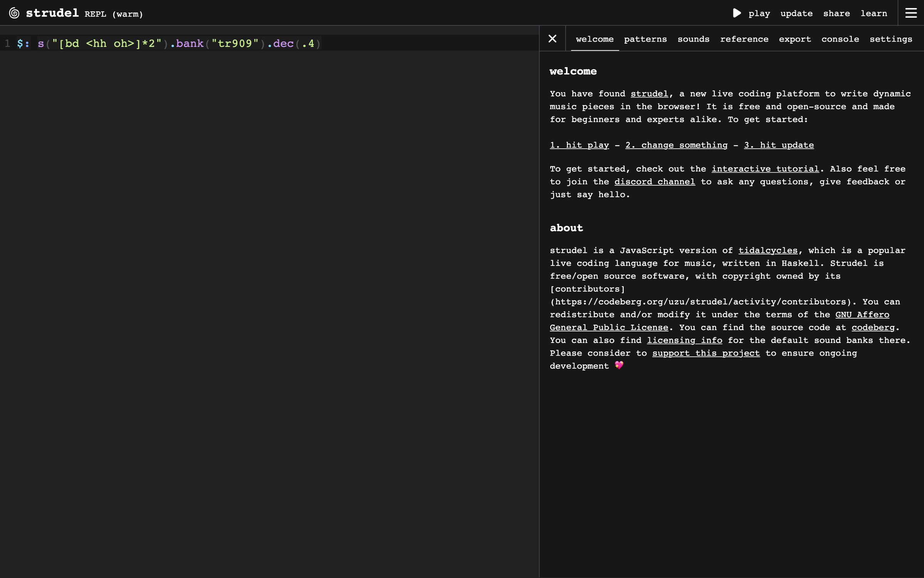The image size is (924, 578).
Task: Click the 'about' heading
Action: coord(566,228)
